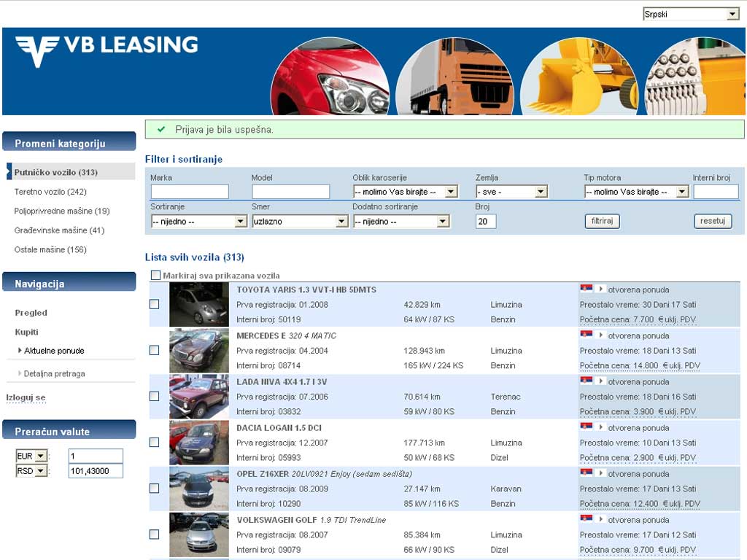Click the orange truck banner image
Image resolution: width=747 pixels, height=560 pixels.
(455, 76)
